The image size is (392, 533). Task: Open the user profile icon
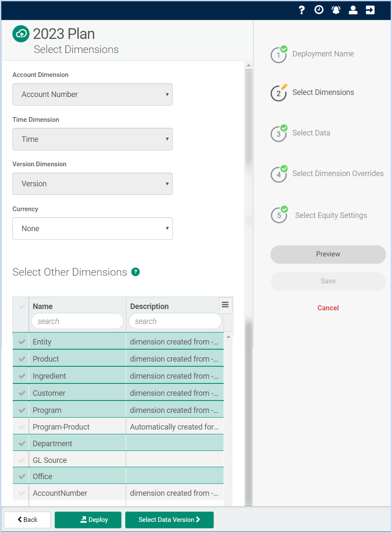pos(353,10)
